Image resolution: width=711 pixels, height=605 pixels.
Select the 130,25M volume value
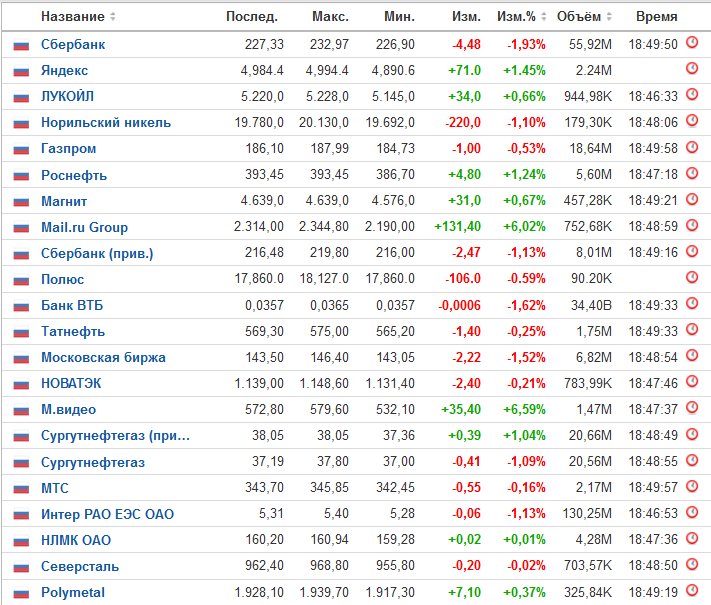coord(587,514)
